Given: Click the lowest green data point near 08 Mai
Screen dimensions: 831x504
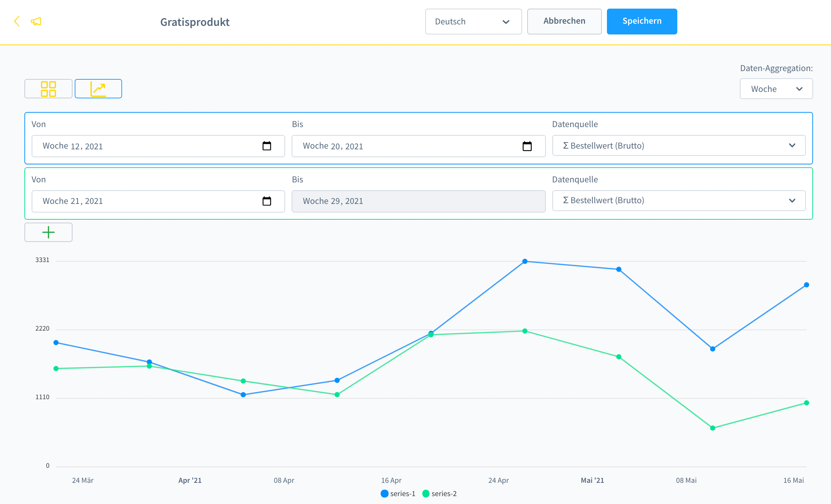Looking at the screenshot, I should [713, 428].
